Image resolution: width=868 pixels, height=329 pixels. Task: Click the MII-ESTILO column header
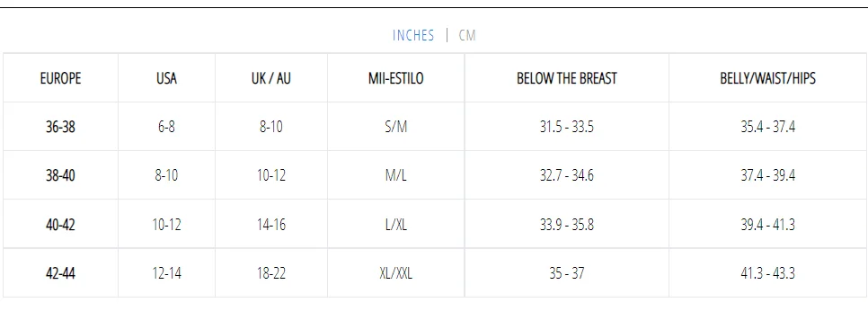pyautogui.click(x=395, y=78)
